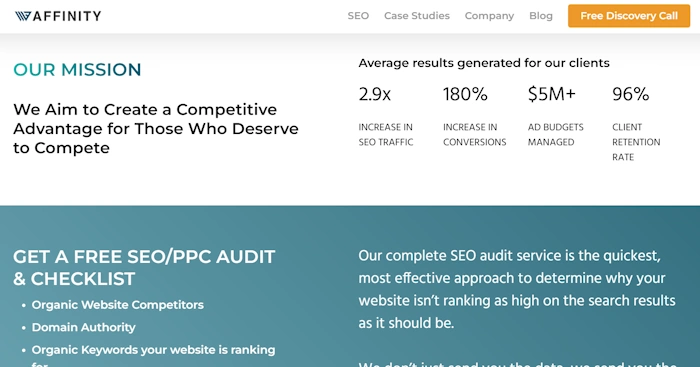Viewport: 700px width, 367px height.
Task: Click the Average results generated heading
Action: (484, 63)
